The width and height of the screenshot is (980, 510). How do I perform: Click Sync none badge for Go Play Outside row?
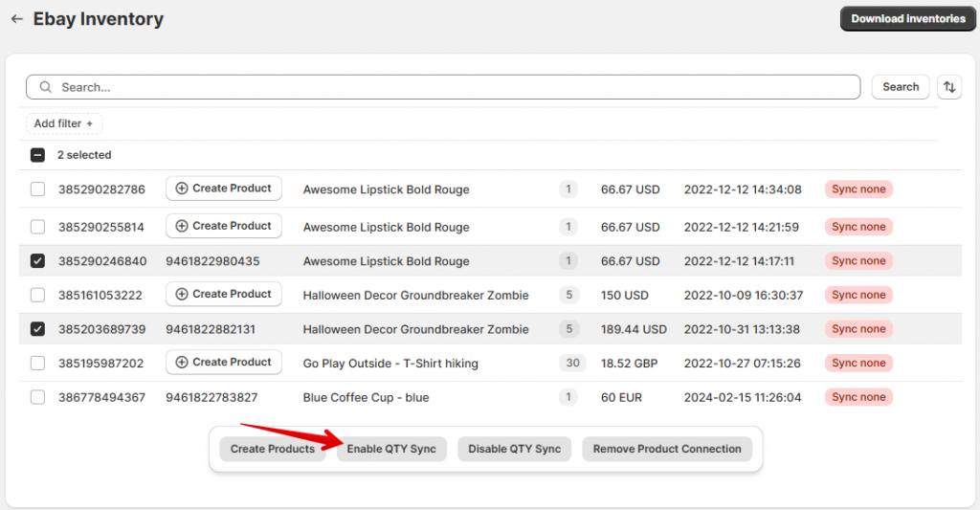click(858, 363)
